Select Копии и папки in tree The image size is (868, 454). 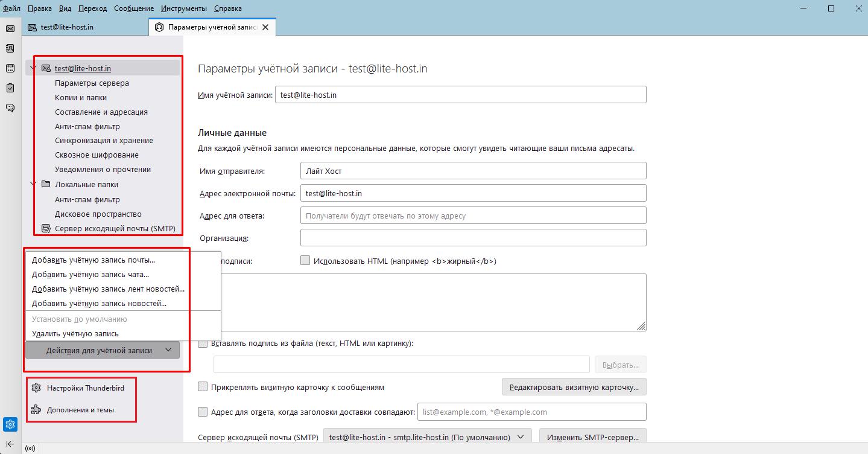81,98
